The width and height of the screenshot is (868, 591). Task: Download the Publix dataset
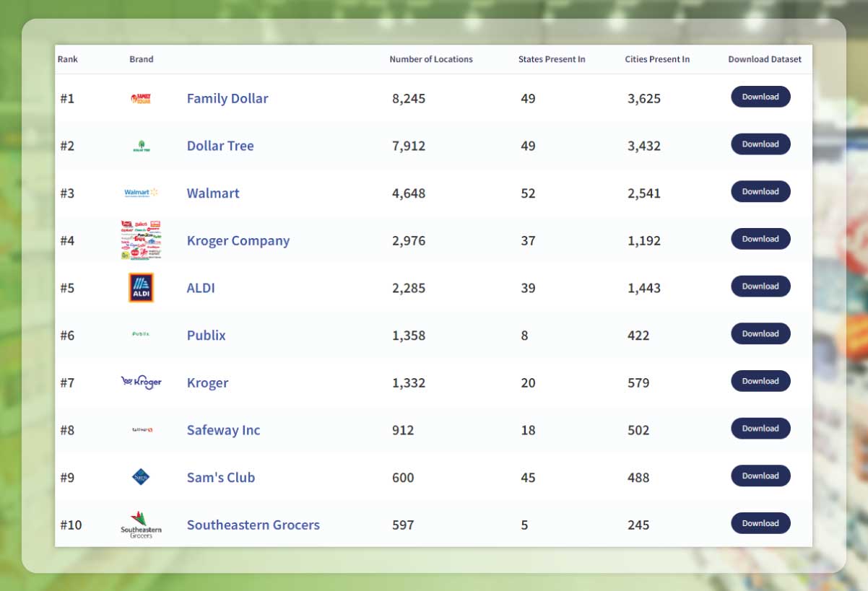(x=760, y=334)
